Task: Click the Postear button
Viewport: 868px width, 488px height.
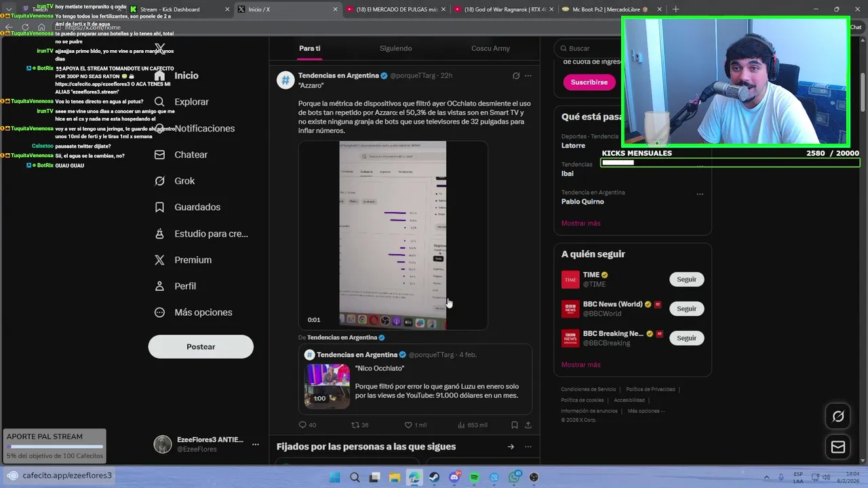Action: 201,346
